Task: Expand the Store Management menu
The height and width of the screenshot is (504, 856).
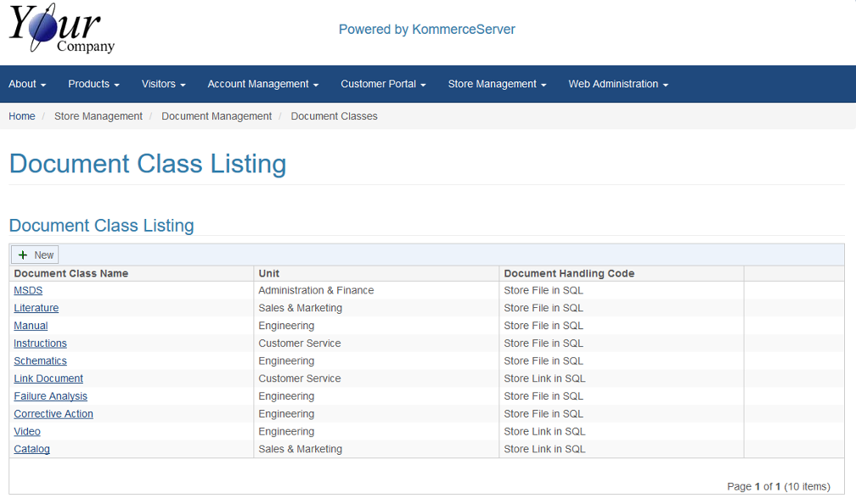Action: (x=497, y=84)
